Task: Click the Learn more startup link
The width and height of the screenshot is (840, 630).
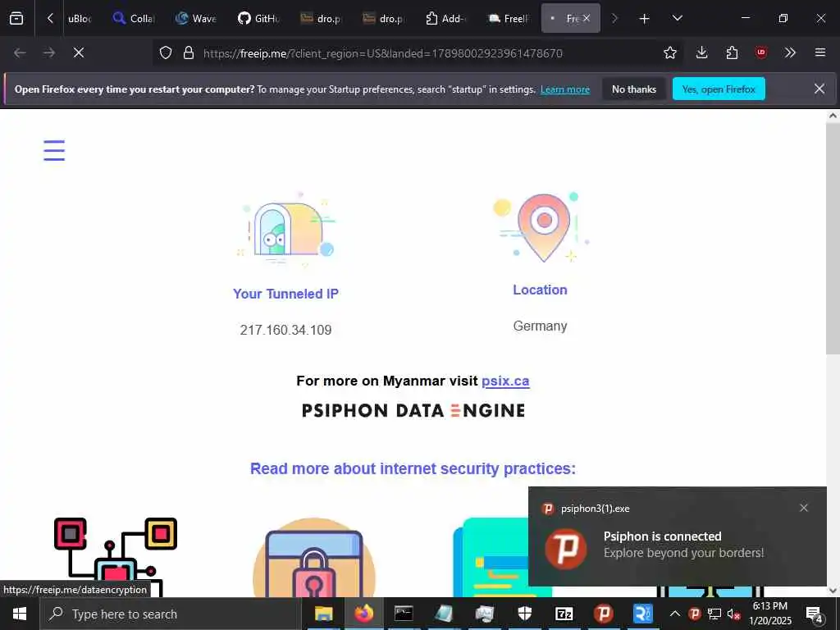Action: [565, 89]
